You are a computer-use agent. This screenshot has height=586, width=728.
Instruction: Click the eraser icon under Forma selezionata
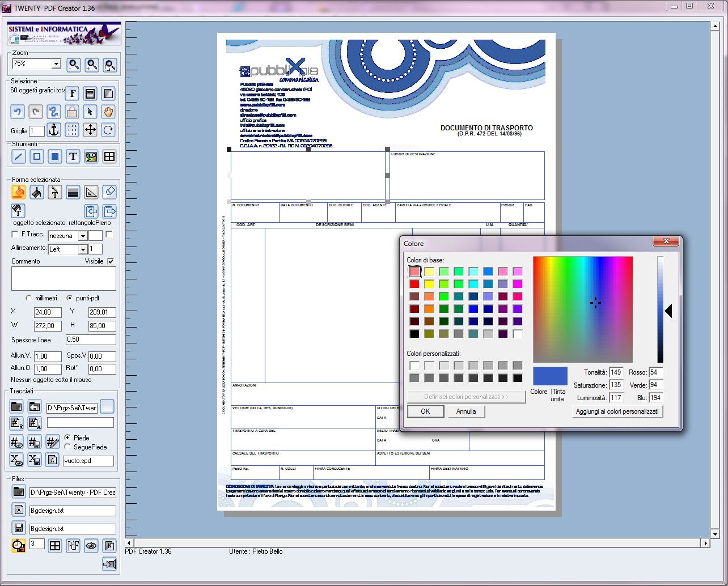pyautogui.click(x=111, y=192)
